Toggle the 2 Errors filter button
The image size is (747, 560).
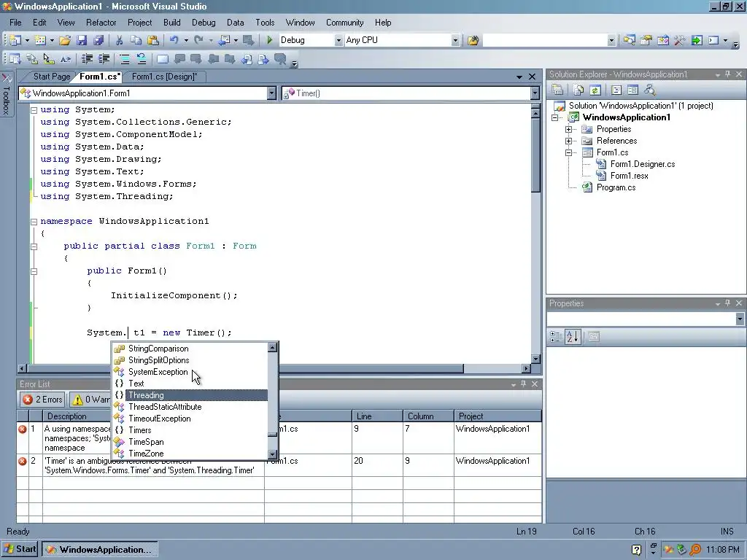point(42,400)
